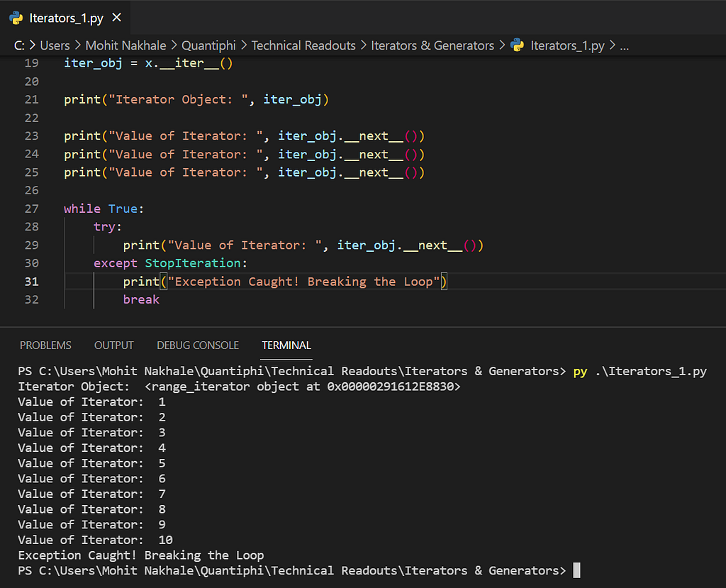Click line number 27 in the gutter
Viewport: 726px width, 588px height.
[31, 209]
